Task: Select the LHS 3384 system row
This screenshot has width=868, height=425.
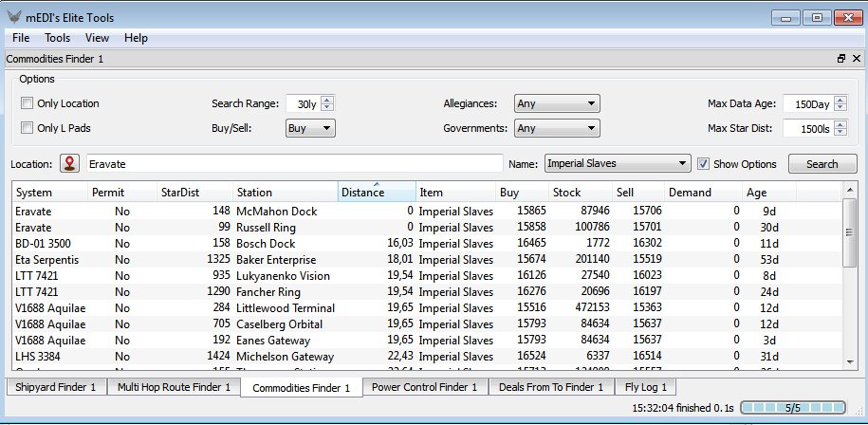Action: point(427,357)
